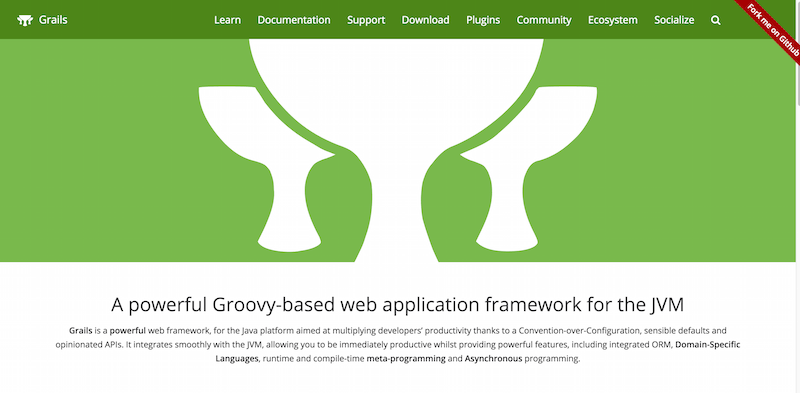
Task: Open the search magnifier icon
Action: pos(716,20)
